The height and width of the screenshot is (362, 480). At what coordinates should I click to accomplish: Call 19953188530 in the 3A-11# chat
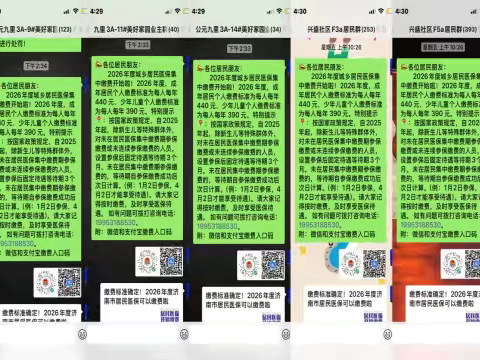(x=116, y=222)
